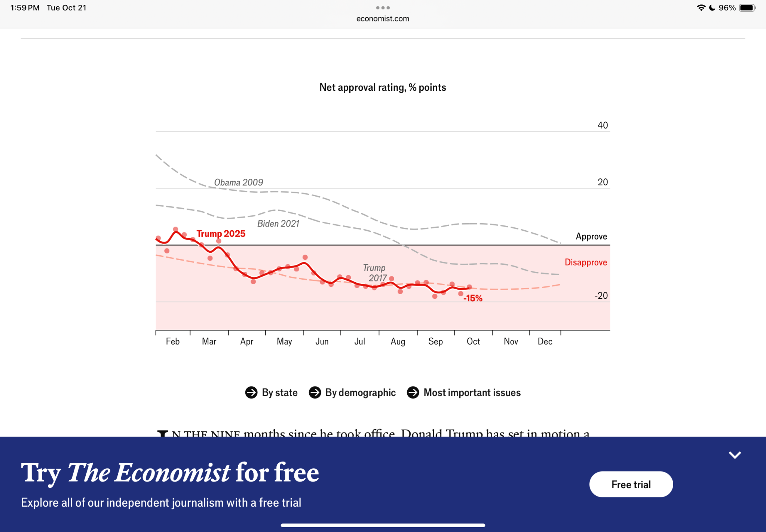Image resolution: width=766 pixels, height=532 pixels.
Task: Click the Trump 2017 series label
Action: 375,273
